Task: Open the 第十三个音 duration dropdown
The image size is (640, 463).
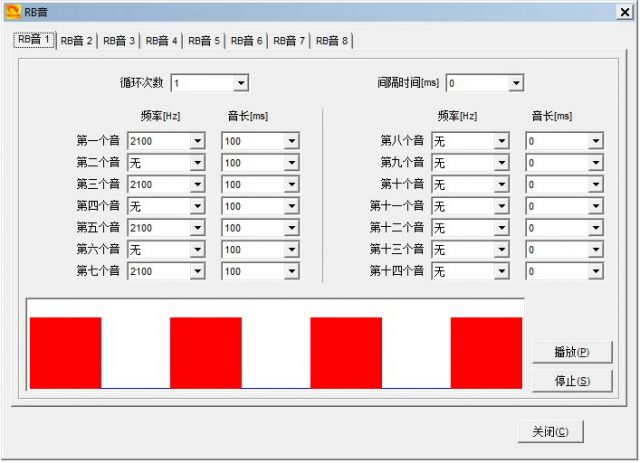Action: (596, 249)
